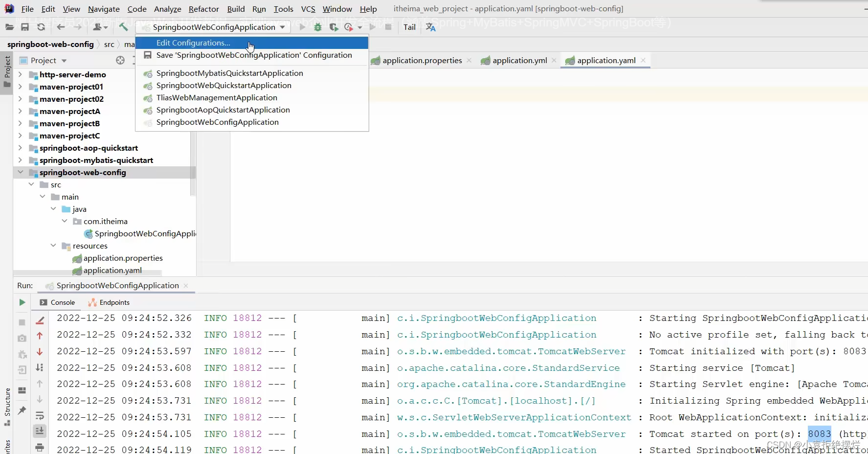Click the Restore Layout icon in Run panel
This screenshot has height=454, width=868.
[22, 390]
